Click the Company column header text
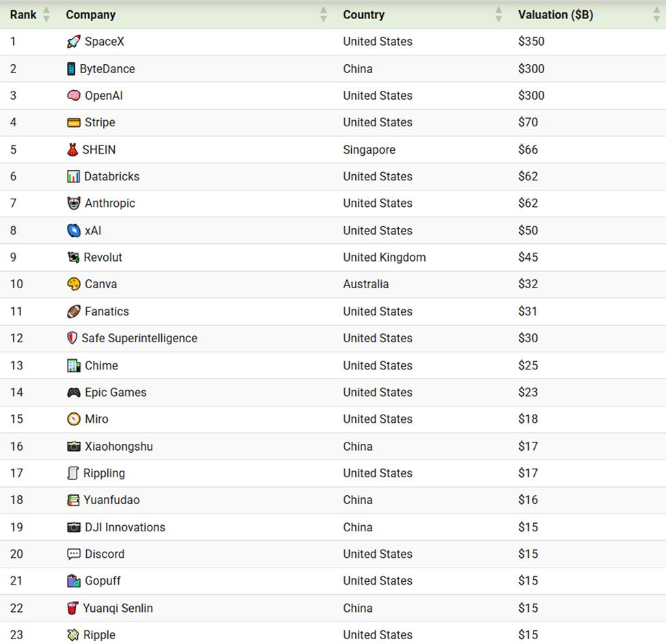Viewport: 666px width, 644px height. (90, 14)
